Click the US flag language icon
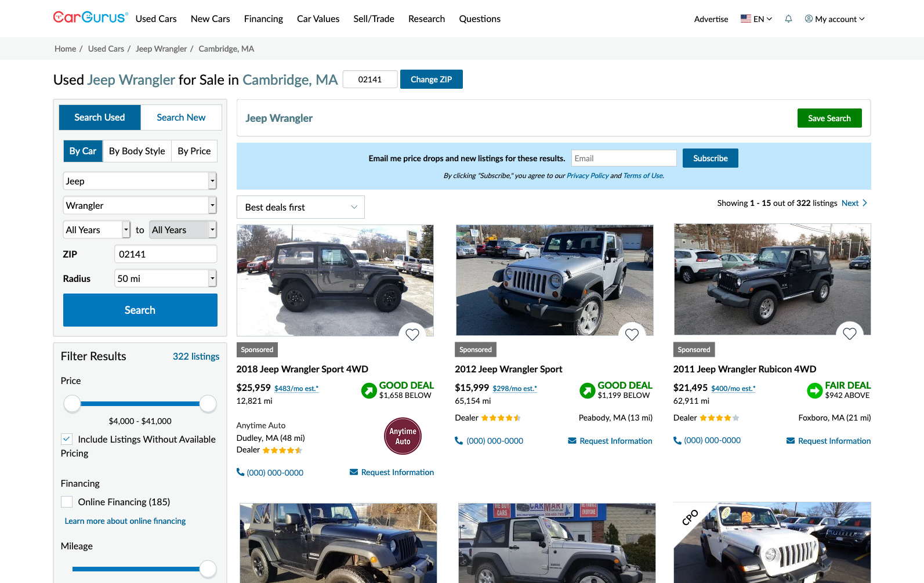The height and width of the screenshot is (583, 924). (746, 19)
